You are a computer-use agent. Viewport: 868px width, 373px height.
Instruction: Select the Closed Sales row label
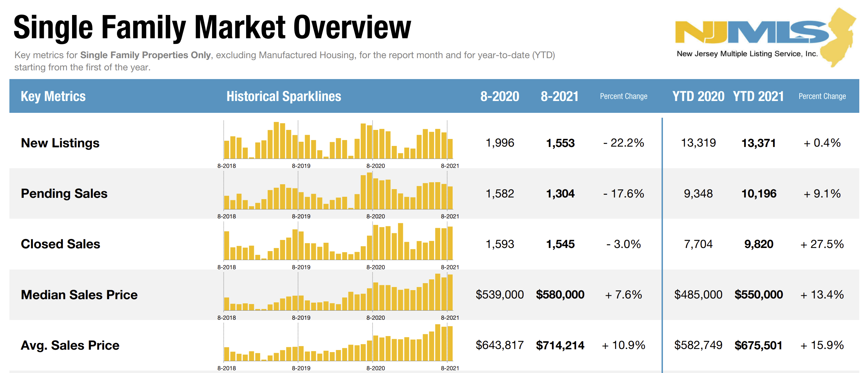61,244
